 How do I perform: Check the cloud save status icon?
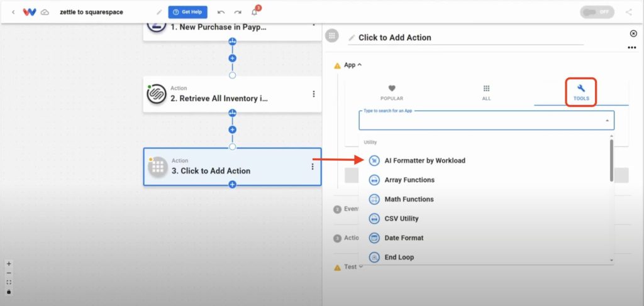(45, 12)
